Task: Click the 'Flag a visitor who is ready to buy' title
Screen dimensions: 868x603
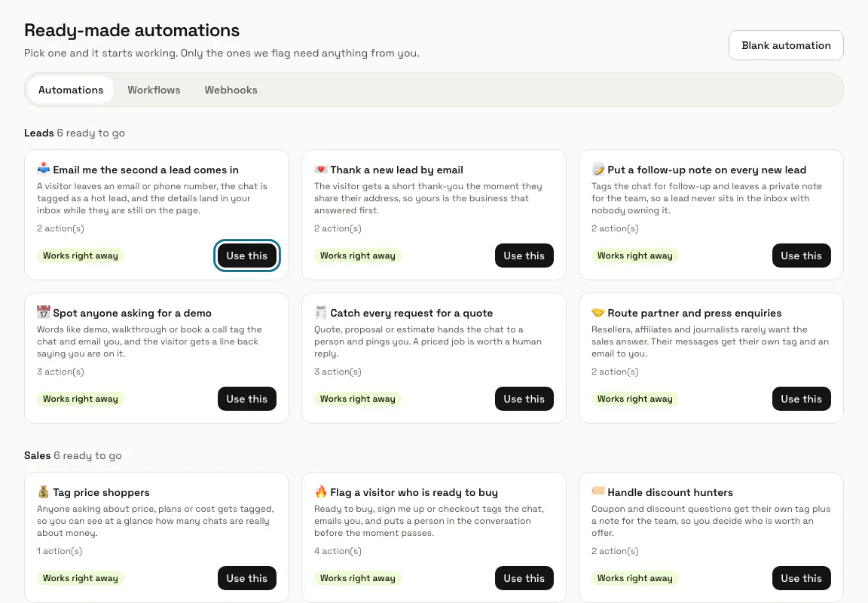Action: click(x=414, y=492)
